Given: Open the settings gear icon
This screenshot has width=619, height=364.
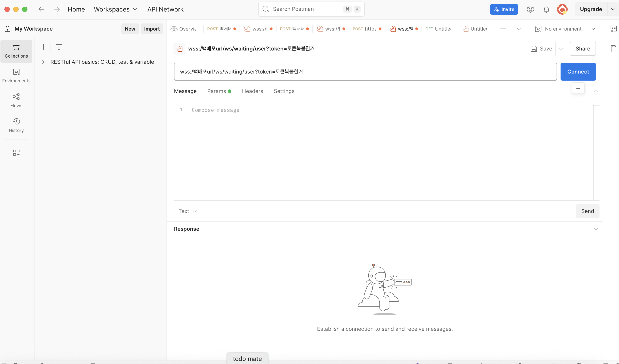Looking at the screenshot, I should coord(530,9).
